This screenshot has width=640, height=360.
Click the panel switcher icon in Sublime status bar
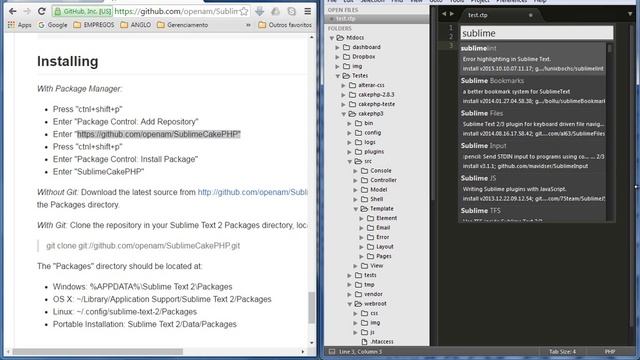point(332,351)
